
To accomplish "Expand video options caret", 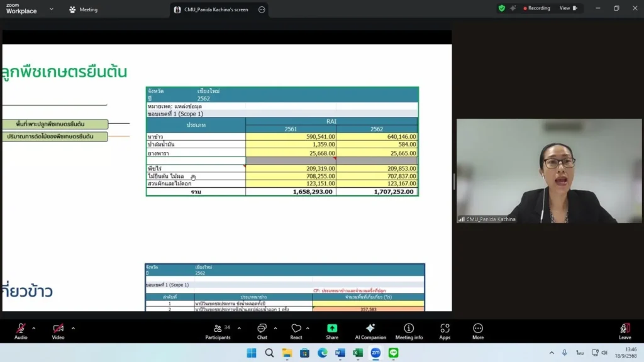I will click(x=73, y=328).
